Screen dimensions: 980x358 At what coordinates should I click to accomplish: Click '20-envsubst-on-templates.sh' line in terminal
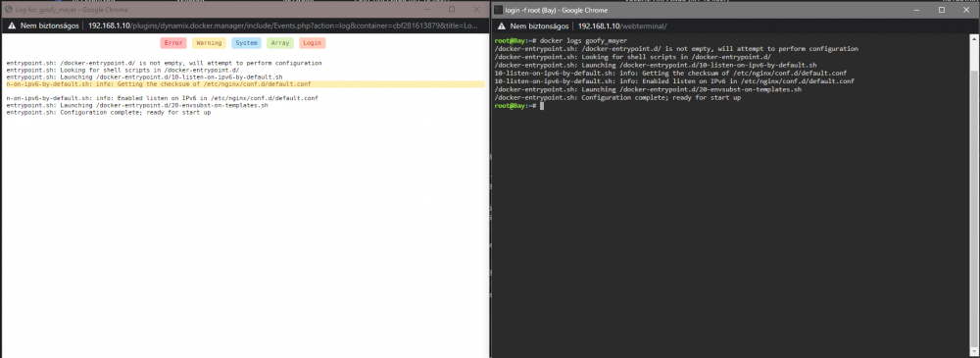(648, 89)
